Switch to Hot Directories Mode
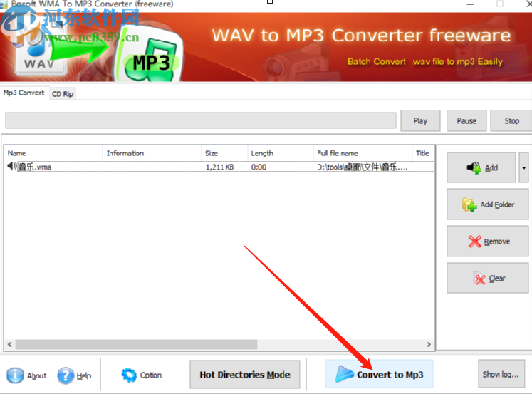This screenshot has width=532, height=394. pyautogui.click(x=244, y=374)
